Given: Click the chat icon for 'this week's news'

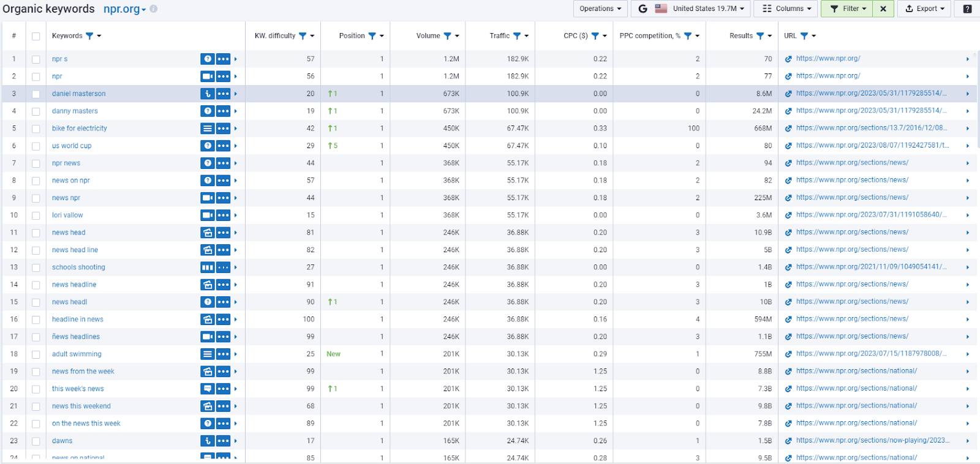Looking at the screenshot, I should 208,389.
